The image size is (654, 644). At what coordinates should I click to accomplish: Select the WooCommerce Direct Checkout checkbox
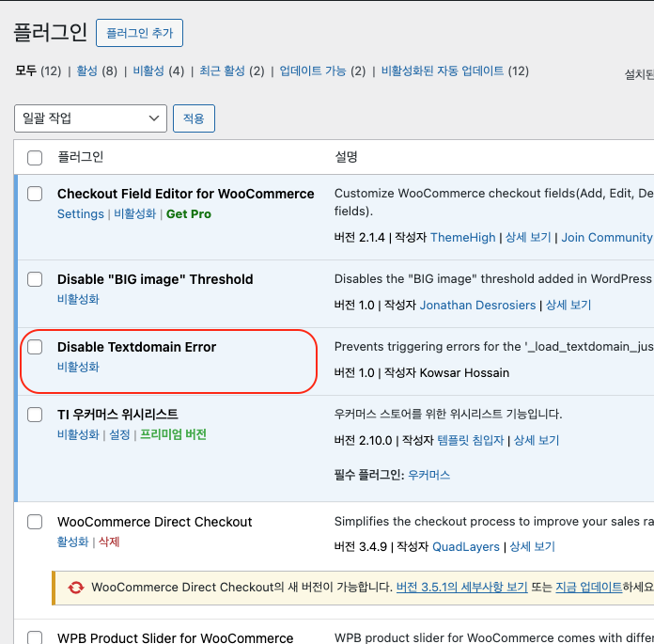pyautogui.click(x=35, y=522)
